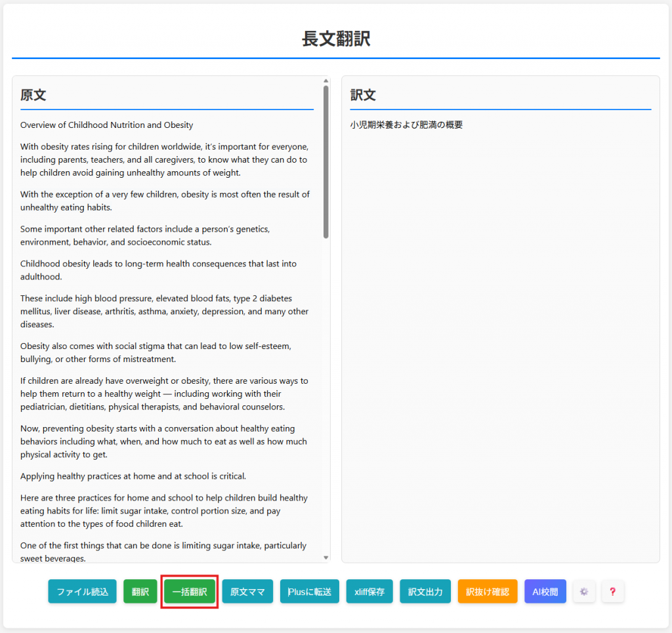Viewport: 672px width, 633px height.
Task: Click the 翻訳 button
Action: [x=140, y=592]
